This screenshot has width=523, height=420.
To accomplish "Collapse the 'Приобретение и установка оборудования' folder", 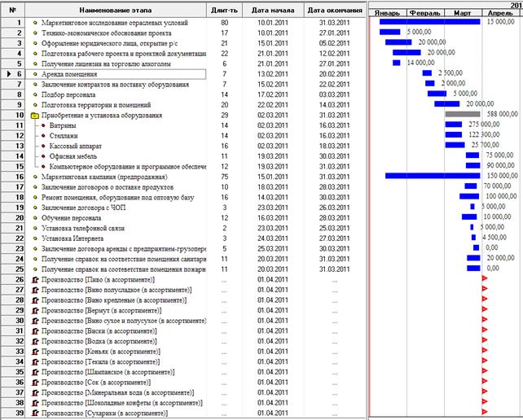I will 35,116.
